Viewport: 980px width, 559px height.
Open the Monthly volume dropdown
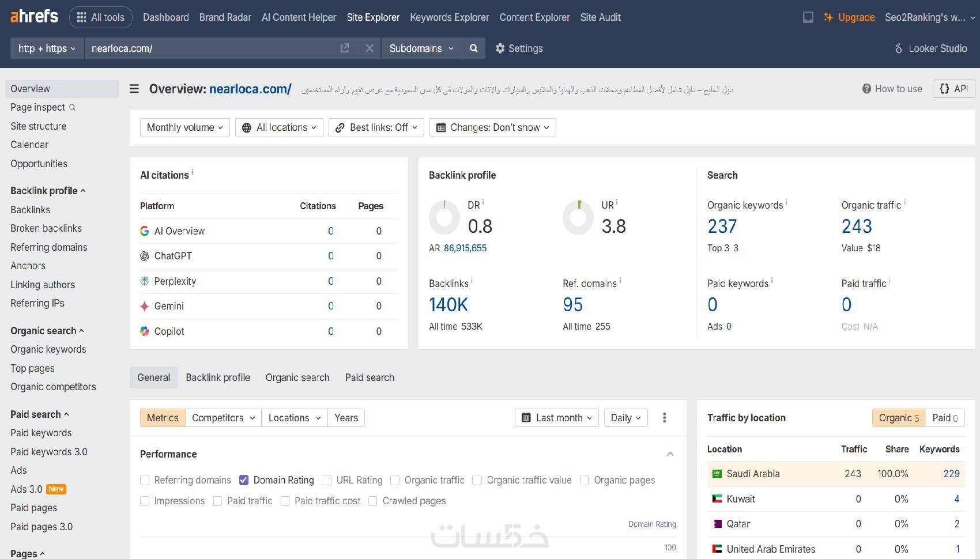click(185, 127)
